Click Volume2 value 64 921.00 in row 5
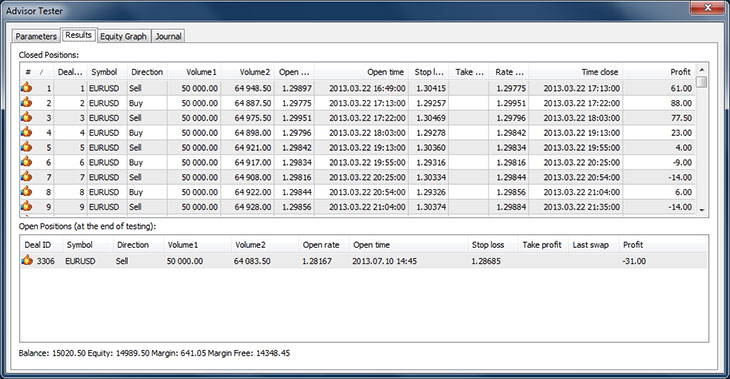The image size is (730, 379). (253, 148)
